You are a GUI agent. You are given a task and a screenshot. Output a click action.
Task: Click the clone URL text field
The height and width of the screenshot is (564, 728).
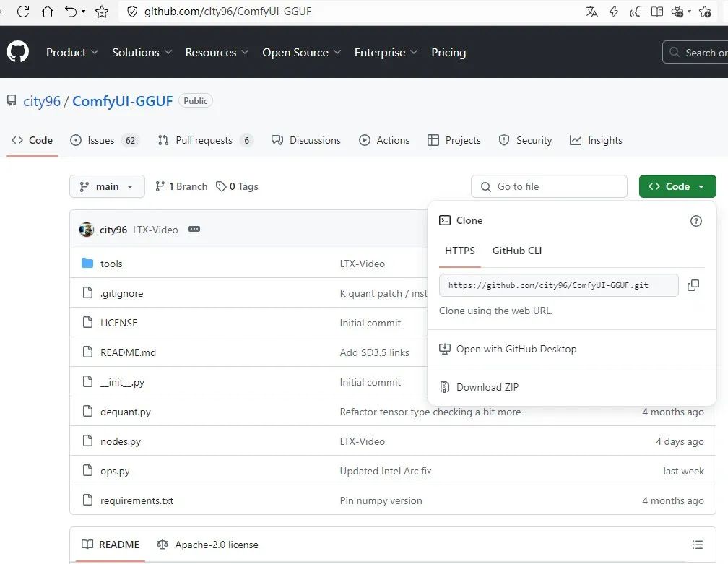[558, 285]
